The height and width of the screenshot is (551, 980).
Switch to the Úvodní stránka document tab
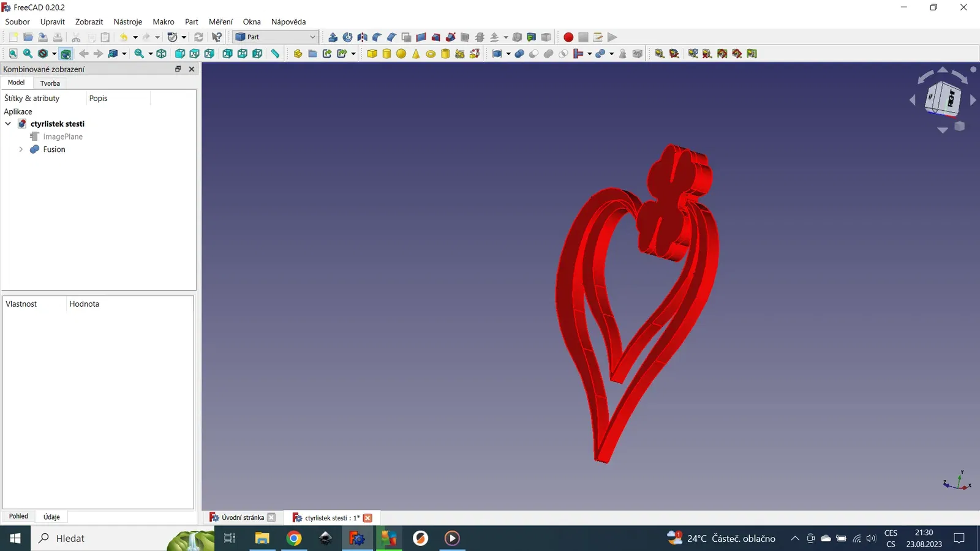pyautogui.click(x=243, y=517)
